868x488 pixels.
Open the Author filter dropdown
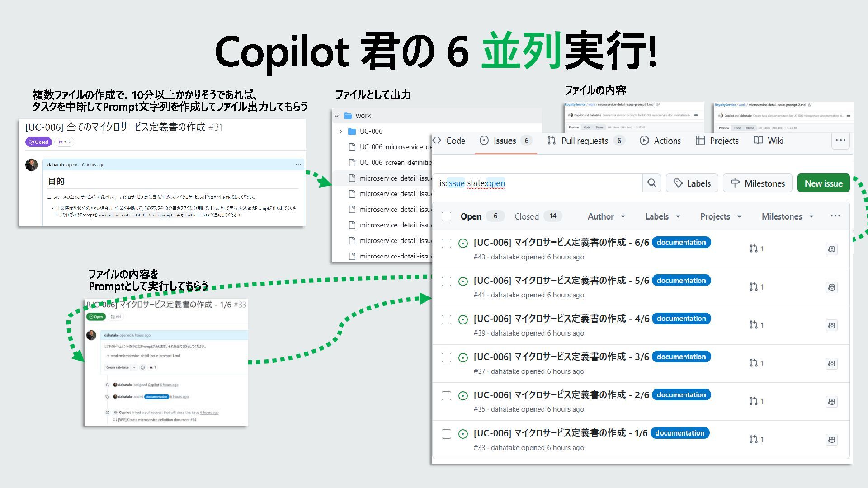coord(606,216)
